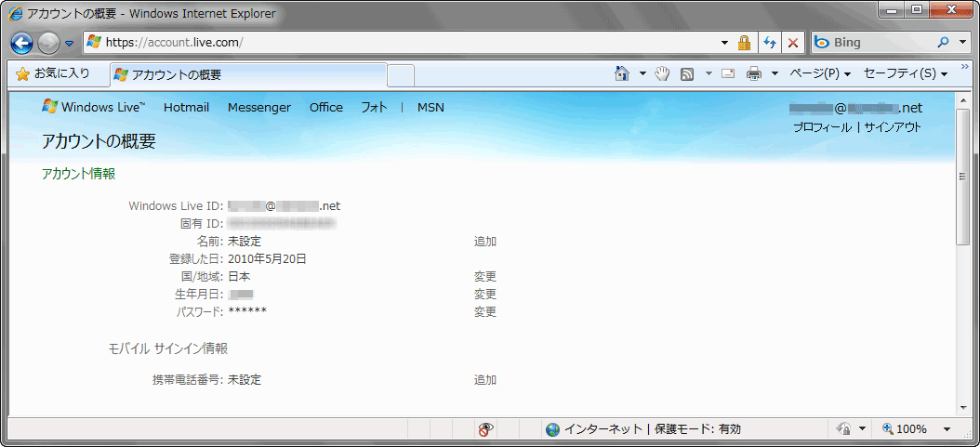Click the Home icon in command bar
The image size is (980, 447).
coord(621,73)
